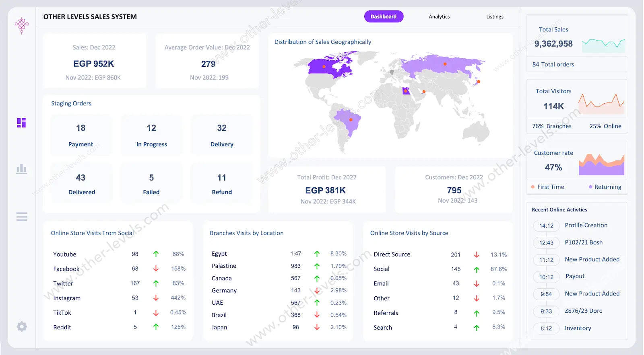This screenshot has width=644, height=355.
Task: Select the Delivery staging orders card
Action: (222, 135)
